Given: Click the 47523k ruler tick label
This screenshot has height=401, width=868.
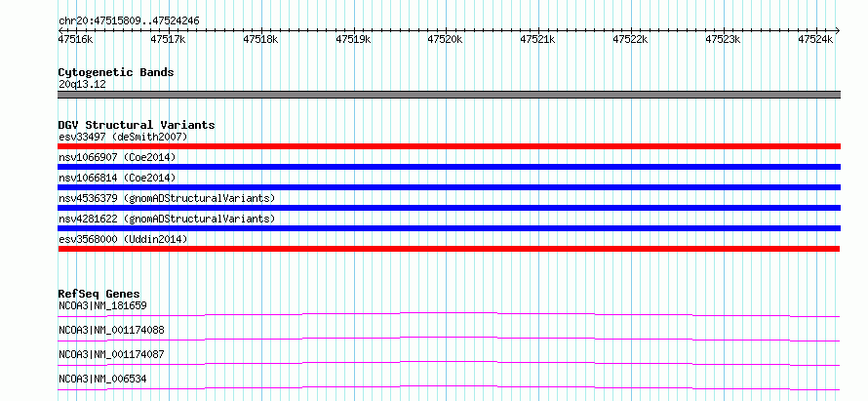Looking at the screenshot, I should tap(723, 39).
